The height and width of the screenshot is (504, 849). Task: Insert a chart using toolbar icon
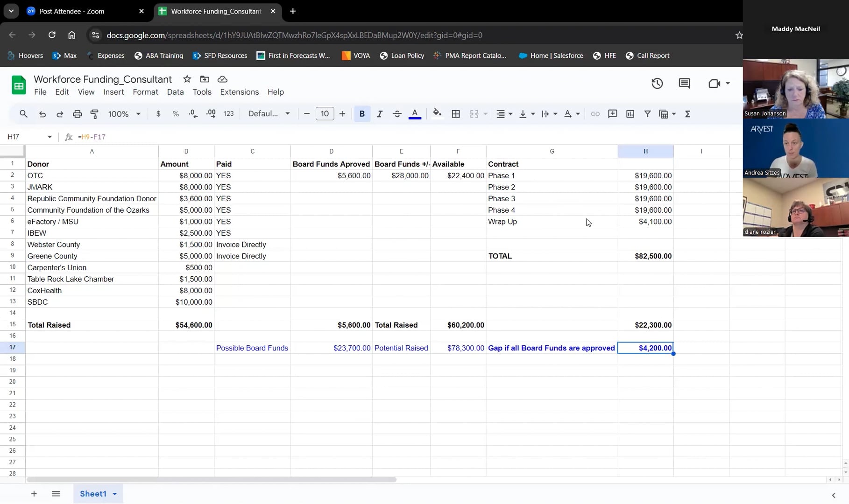(x=630, y=114)
